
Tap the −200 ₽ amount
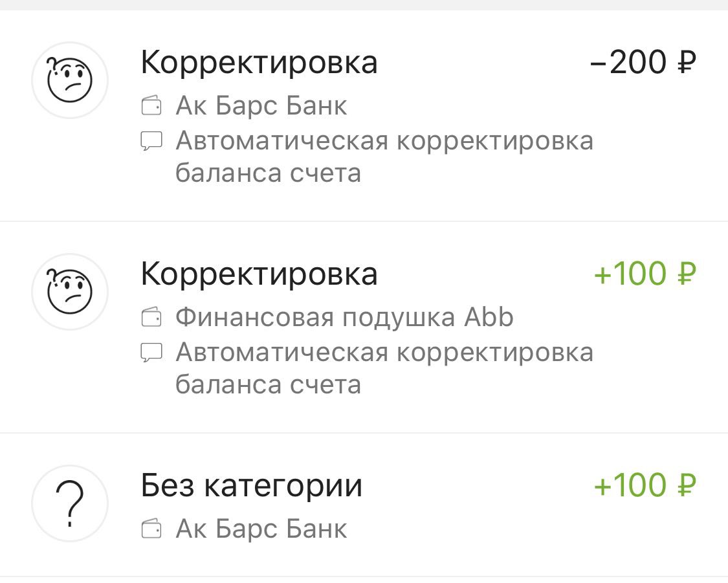(x=643, y=63)
